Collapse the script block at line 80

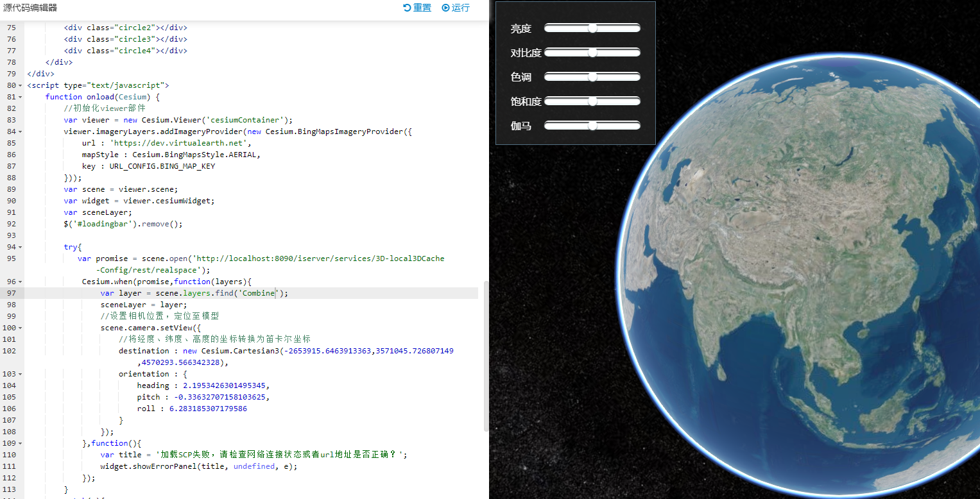point(21,85)
